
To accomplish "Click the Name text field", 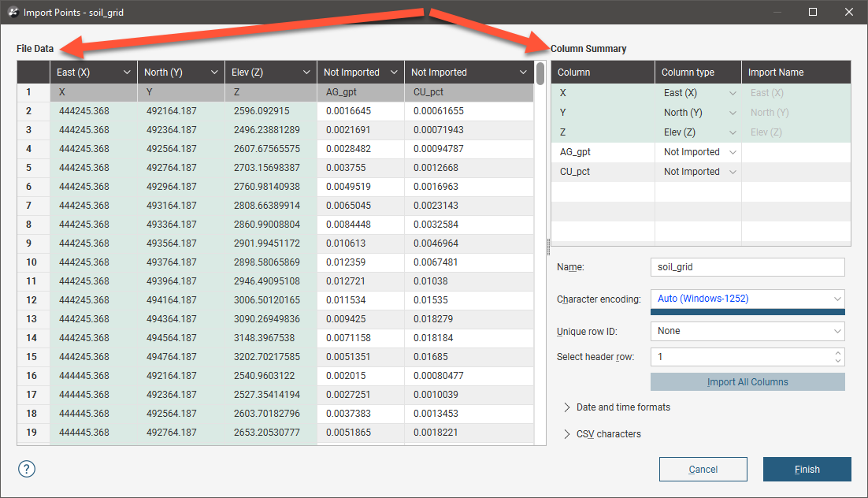I will click(747, 267).
